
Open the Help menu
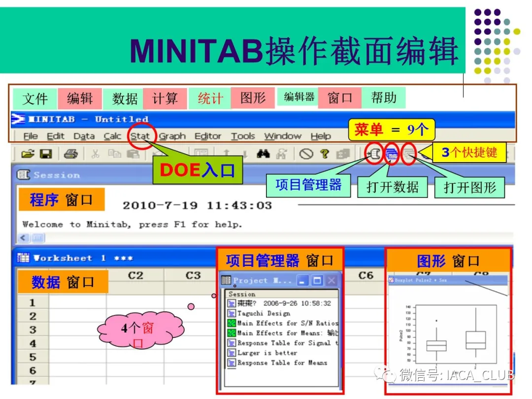point(321,136)
